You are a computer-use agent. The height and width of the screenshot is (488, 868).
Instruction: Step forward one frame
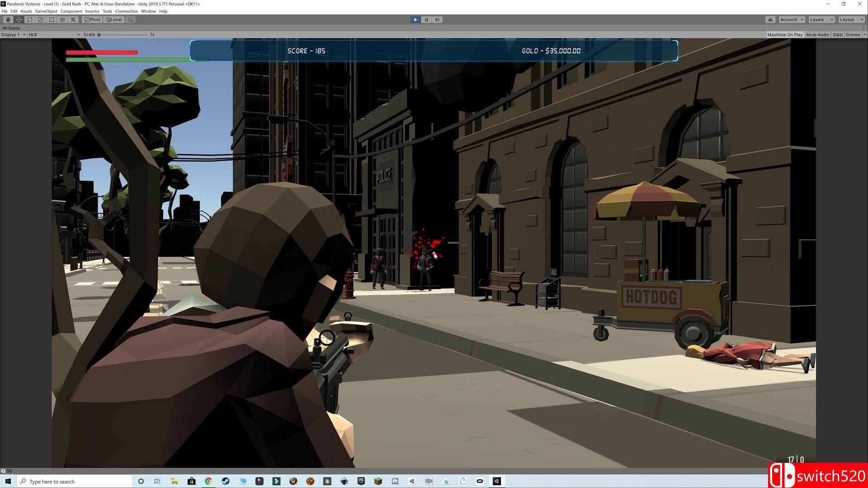pyautogui.click(x=437, y=19)
